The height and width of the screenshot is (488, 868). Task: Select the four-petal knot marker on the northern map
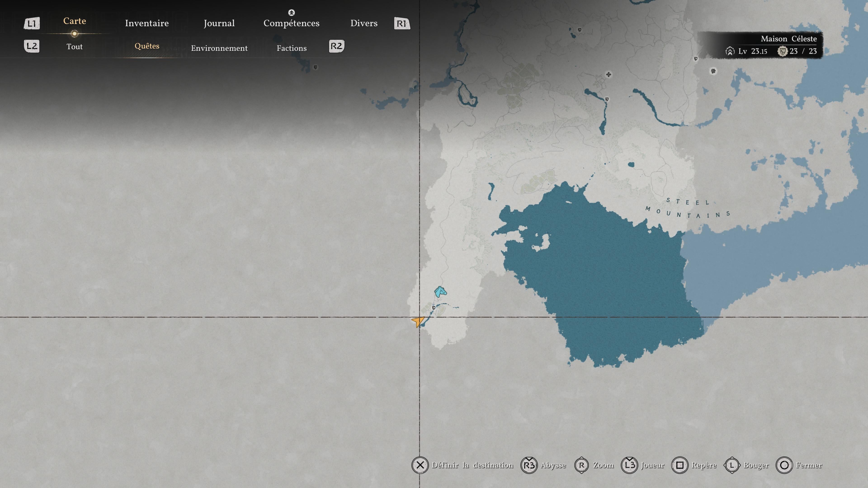[x=609, y=74]
